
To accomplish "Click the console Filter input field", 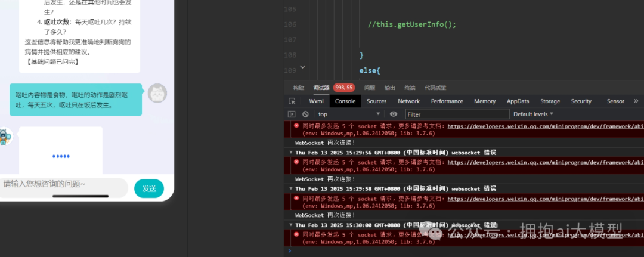I will pos(457,114).
